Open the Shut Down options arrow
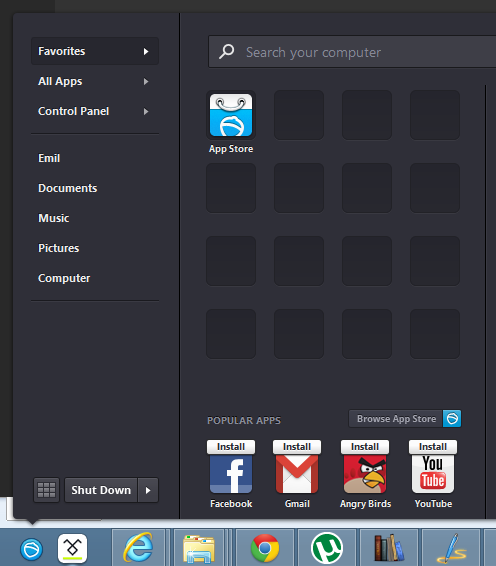Image resolution: width=496 pixels, height=566 pixels. 148,490
